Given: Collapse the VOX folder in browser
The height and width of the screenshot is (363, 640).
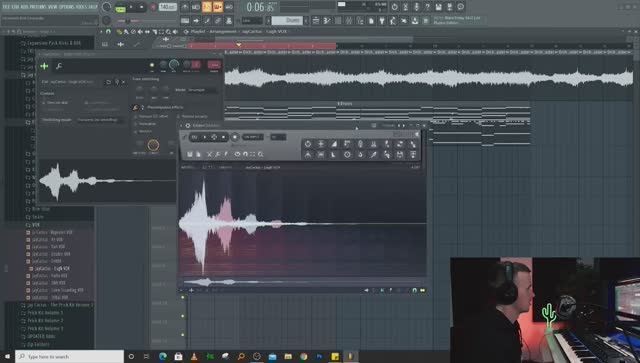Looking at the screenshot, I should (36, 225).
